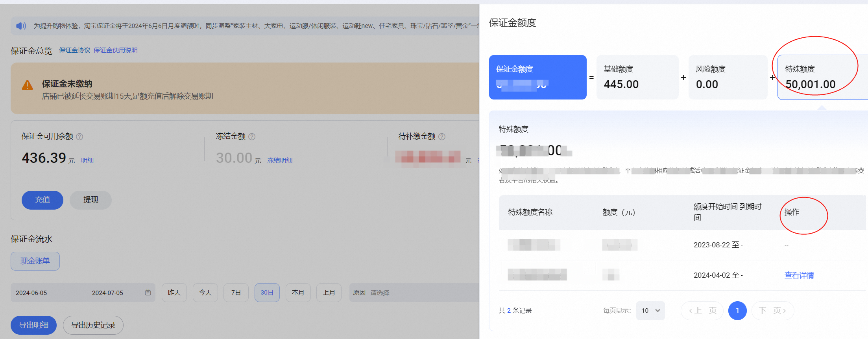Viewport: 868px width, 339px height.
Task: Click the 保证金额度 panel title
Action: (512, 23)
